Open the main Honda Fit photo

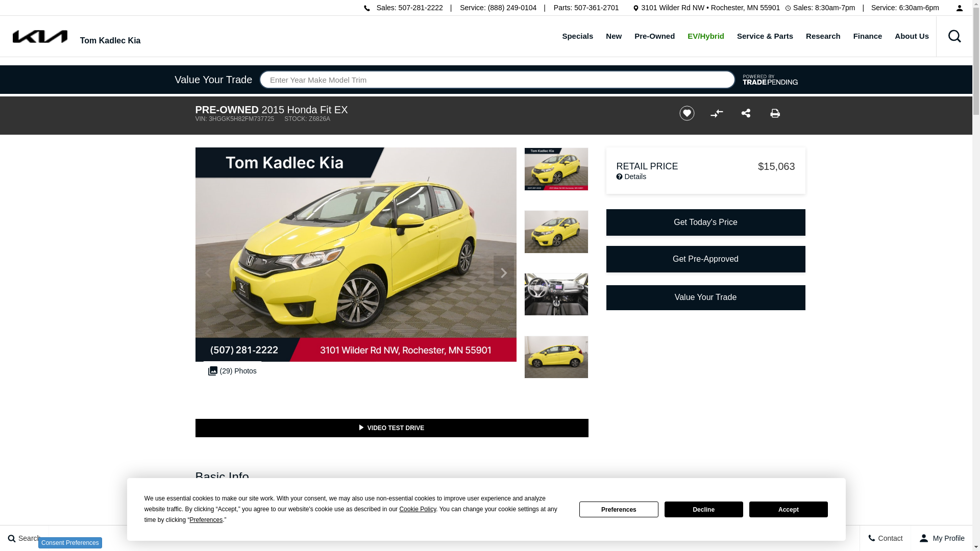tap(356, 255)
